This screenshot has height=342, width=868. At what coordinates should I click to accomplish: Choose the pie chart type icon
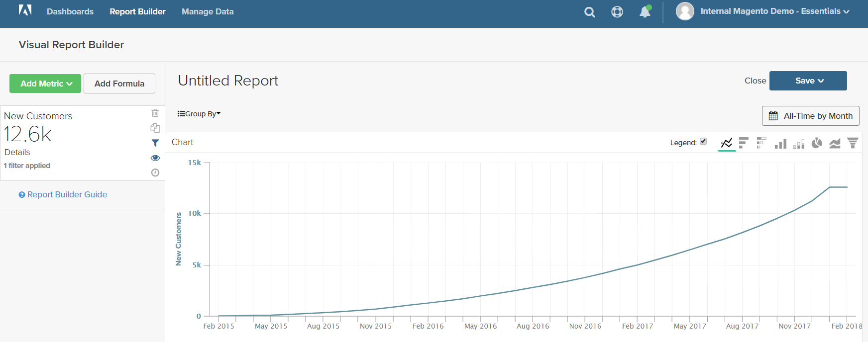click(817, 143)
